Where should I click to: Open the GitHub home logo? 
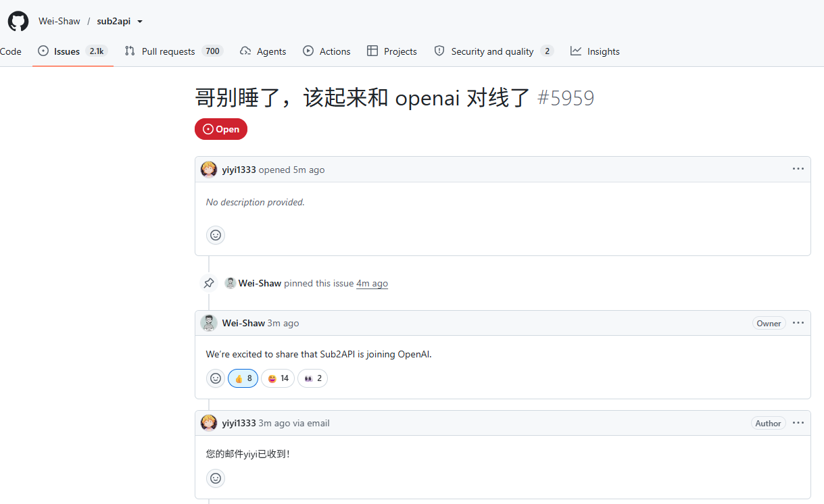[18, 21]
